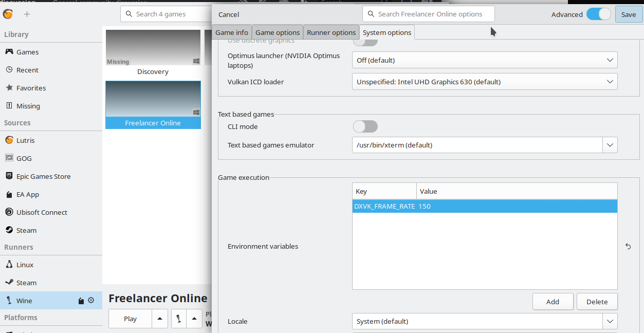Open the Optimus launcher dropdown
This screenshot has height=333, width=644.
tap(485, 60)
